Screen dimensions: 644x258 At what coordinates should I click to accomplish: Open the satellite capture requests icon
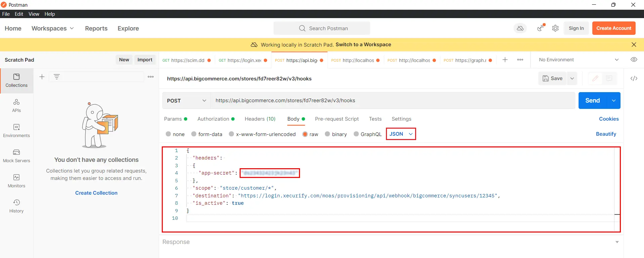(541, 28)
